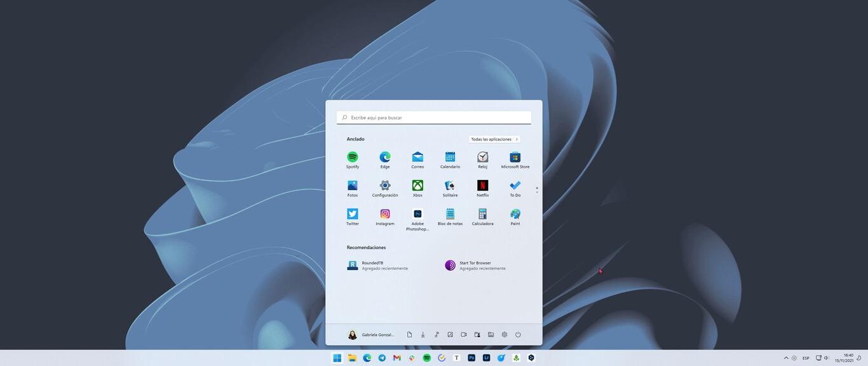Expand the hidden system tray icons chevron
The height and width of the screenshot is (366, 868).
[x=786, y=358]
